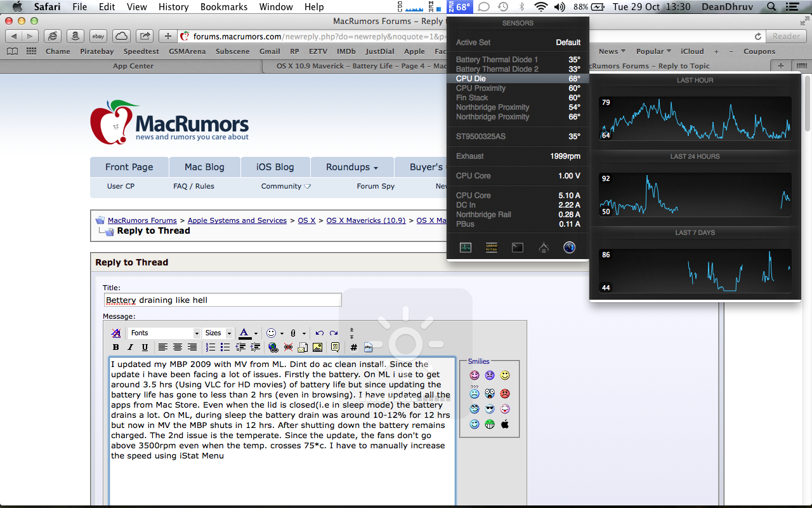812x508 pixels.
Task: Open the View menu
Action: tap(137, 7)
